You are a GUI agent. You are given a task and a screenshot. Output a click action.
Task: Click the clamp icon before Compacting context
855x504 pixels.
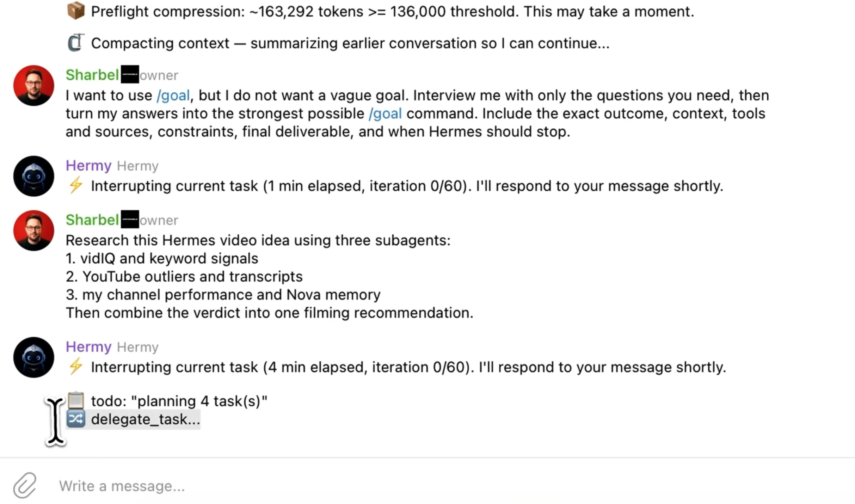click(76, 43)
